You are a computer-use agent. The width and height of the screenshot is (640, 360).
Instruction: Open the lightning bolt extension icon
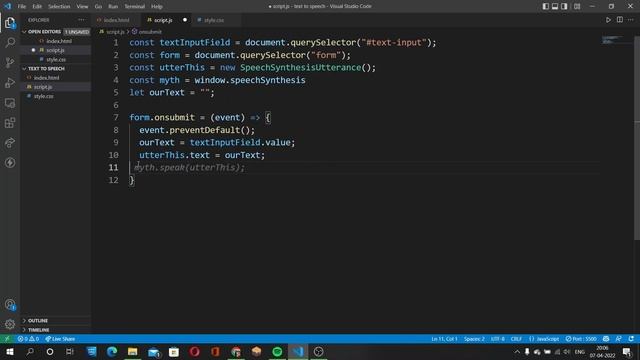[10, 163]
